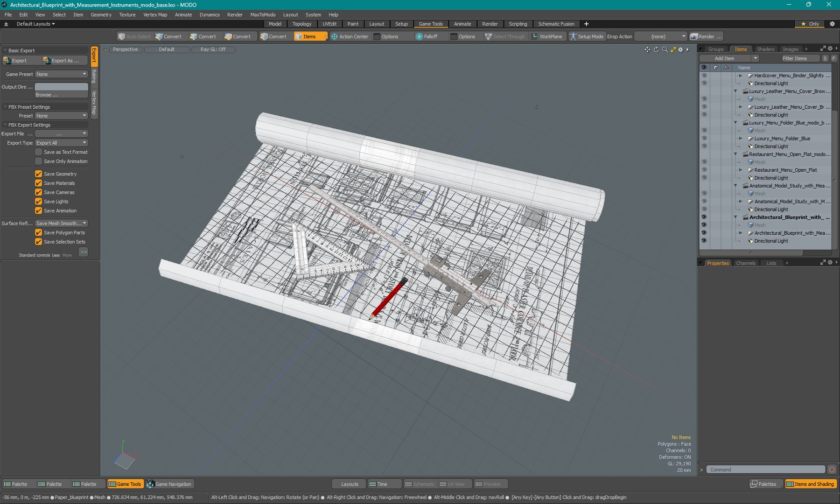The width and height of the screenshot is (840, 504).
Task: Switch to the Topology layout tab
Action: pos(302,24)
